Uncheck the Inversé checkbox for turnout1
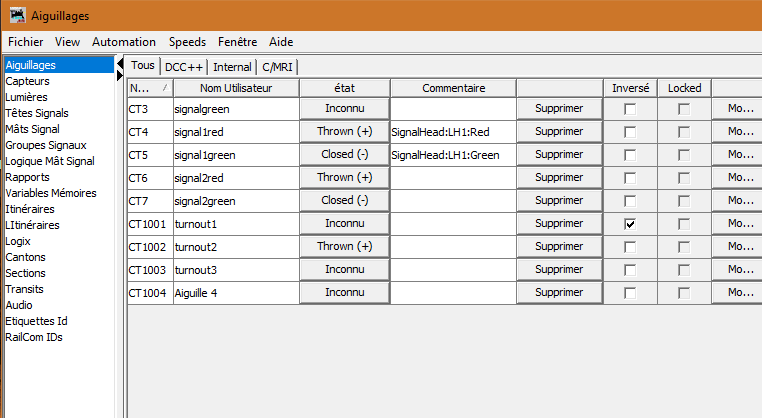The height and width of the screenshot is (418, 762). click(629, 224)
